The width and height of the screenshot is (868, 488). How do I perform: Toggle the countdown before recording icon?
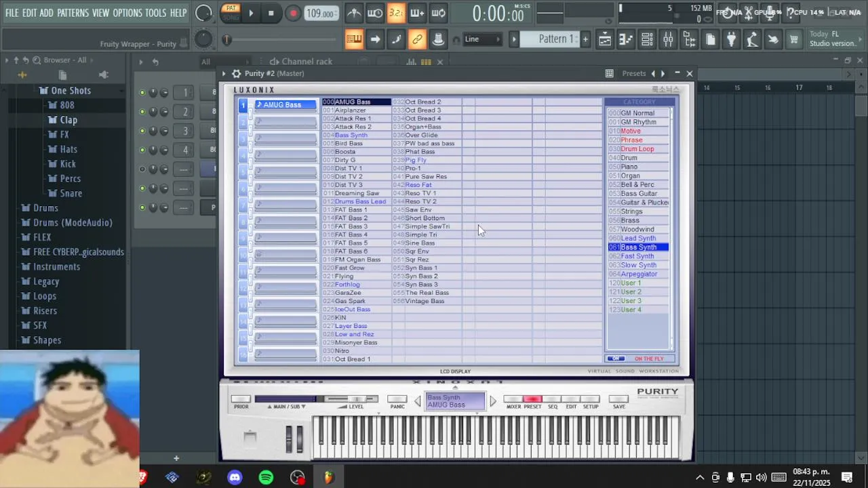[x=396, y=13]
